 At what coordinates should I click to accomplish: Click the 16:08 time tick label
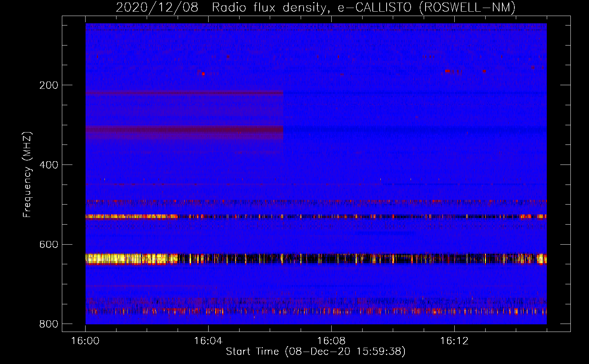[x=331, y=341]
